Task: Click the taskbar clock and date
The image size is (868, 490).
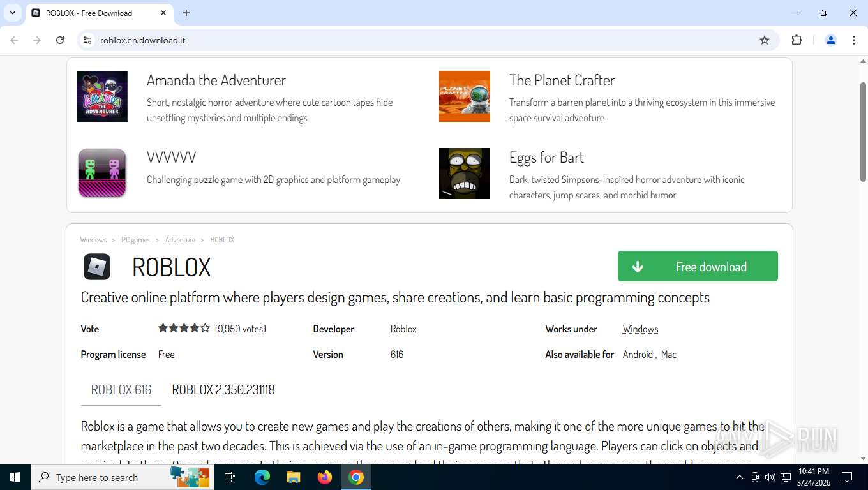Action: coord(813,477)
